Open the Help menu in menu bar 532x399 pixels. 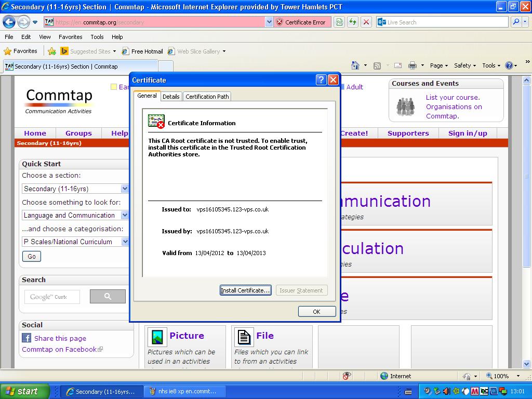pos(117,37)
